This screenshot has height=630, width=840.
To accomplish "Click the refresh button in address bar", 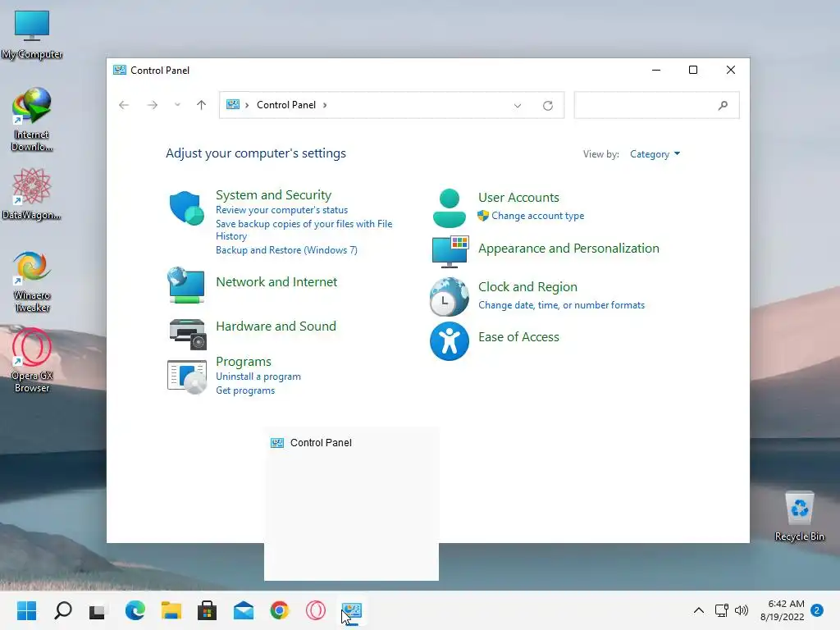I will (x=547, y=106).
